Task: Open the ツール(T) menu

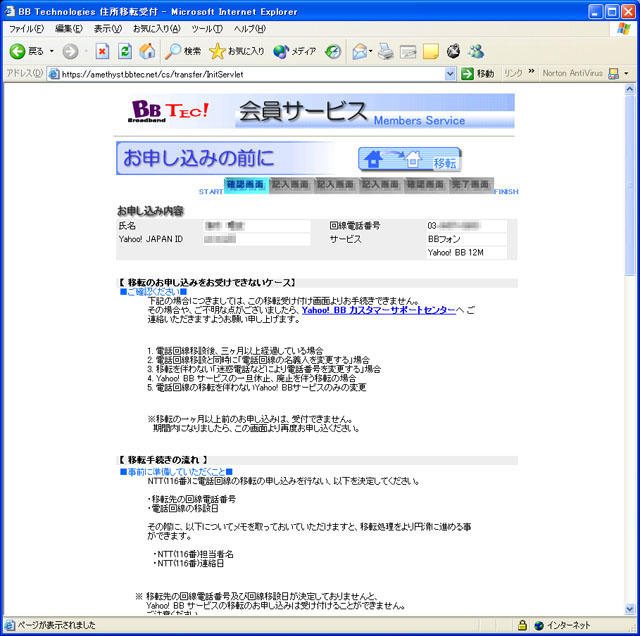Action: [207, 29]
